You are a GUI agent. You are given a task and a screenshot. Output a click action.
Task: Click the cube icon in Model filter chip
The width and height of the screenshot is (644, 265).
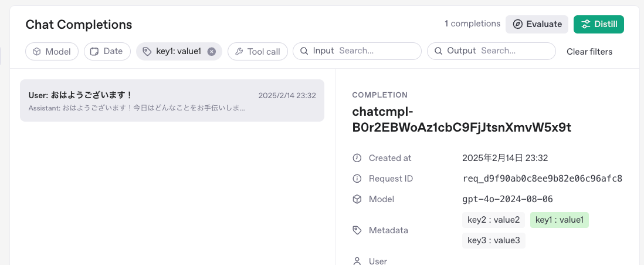(36, 52)
